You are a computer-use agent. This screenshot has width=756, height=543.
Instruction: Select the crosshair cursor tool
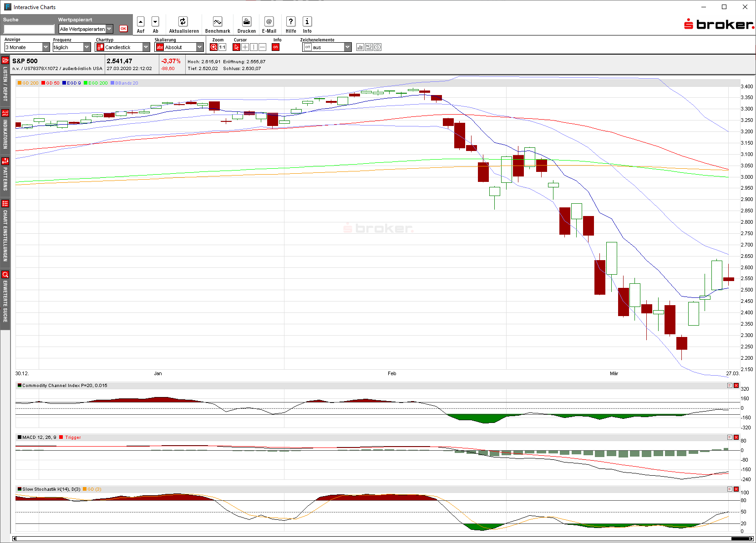click(245, 47)
